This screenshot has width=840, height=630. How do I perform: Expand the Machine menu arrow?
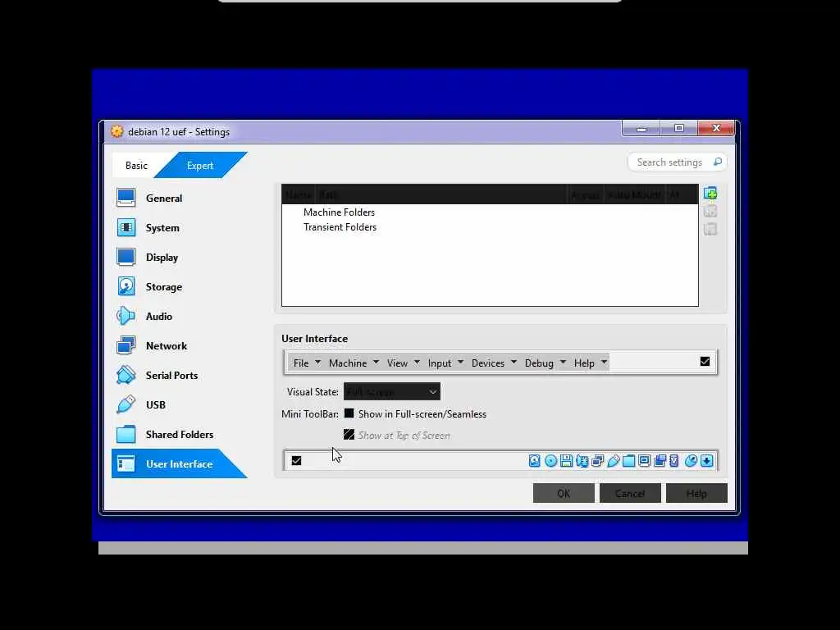(x=376, y=363)
